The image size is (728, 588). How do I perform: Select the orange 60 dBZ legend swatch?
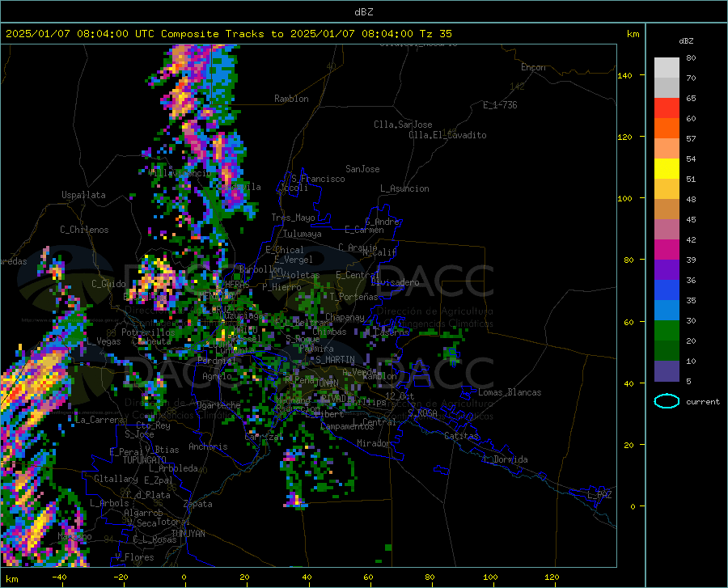click(x=667, y=128)
